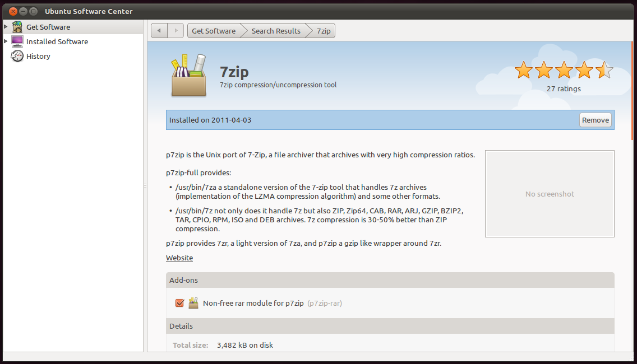The width and height of the screenshot is (637, 364).
Task: Expand the Installed Software tree item
Action: click(x=5, y=41)
